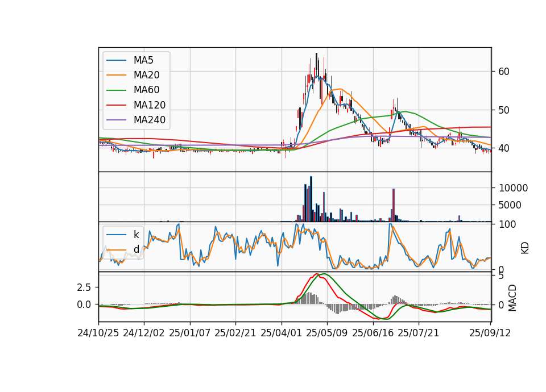This screenshot has width=546, height=392.
Task: Click the price axis label 50
Action: 504,110
